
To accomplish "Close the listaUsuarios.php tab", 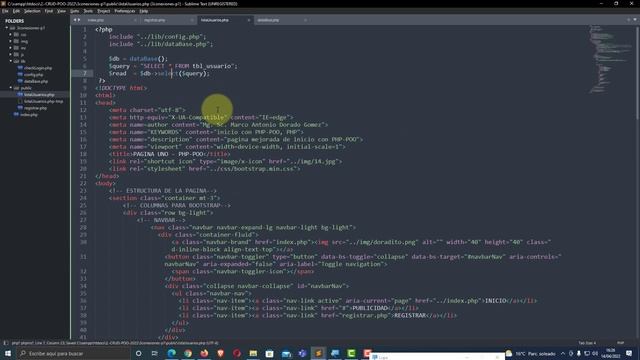I will coord(249,20).
